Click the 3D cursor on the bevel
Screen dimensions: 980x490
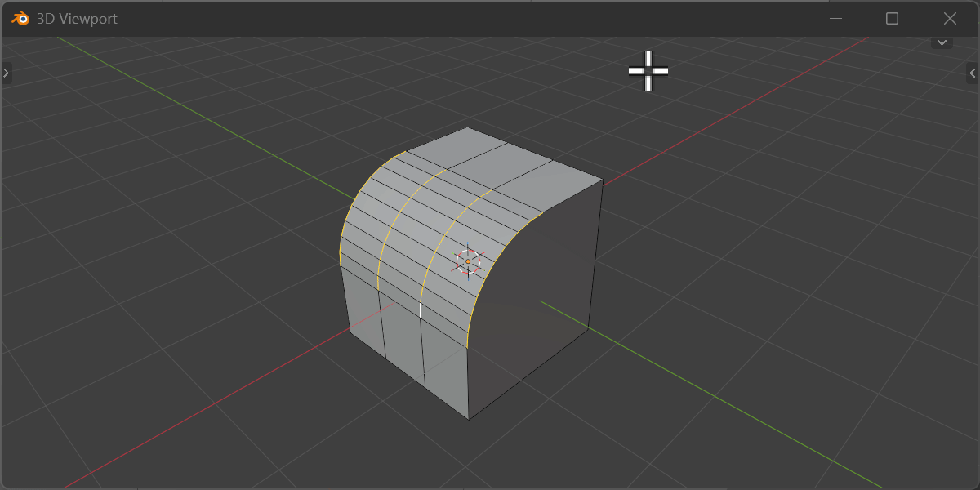click(468, 261)
